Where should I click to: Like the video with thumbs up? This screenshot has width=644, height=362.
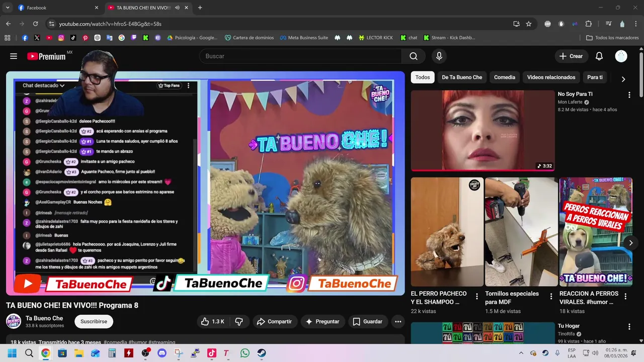(x=212, y=321)
